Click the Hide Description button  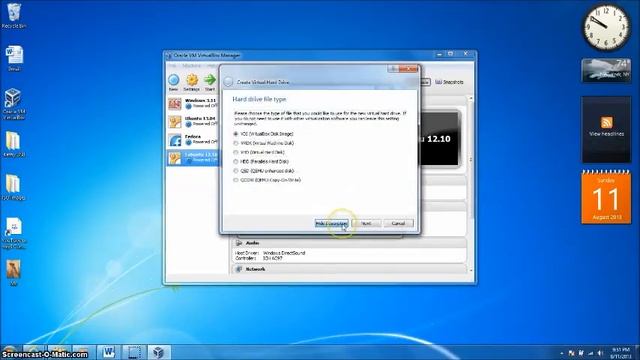(x=331, y=224)
